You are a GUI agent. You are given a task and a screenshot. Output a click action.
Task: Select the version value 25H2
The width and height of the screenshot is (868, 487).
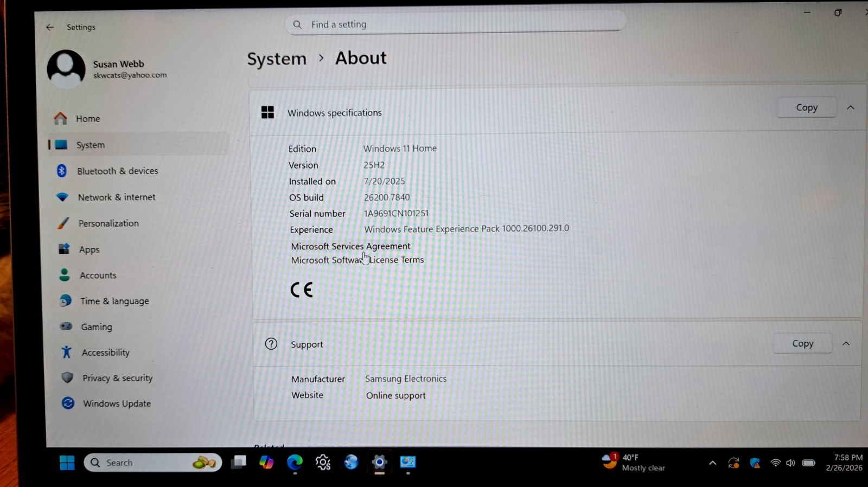[x=374, y=165]
